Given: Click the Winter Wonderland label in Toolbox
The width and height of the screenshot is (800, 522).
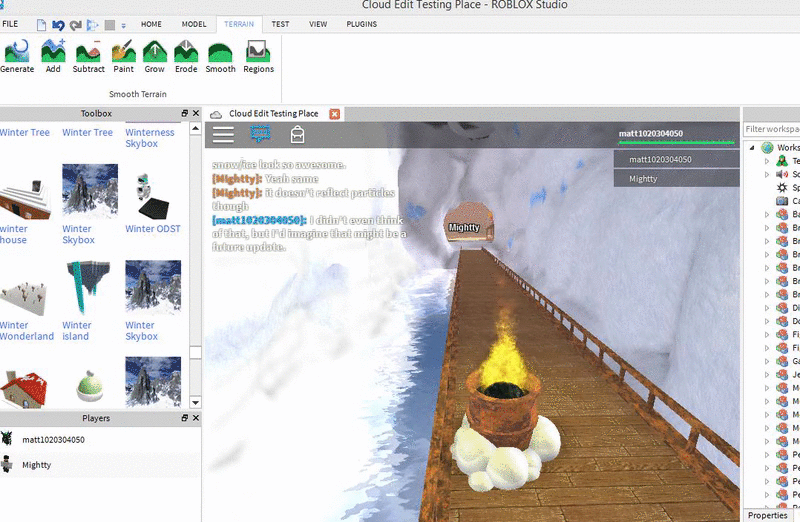Looking at the screenshot, I should click(27, 331).
